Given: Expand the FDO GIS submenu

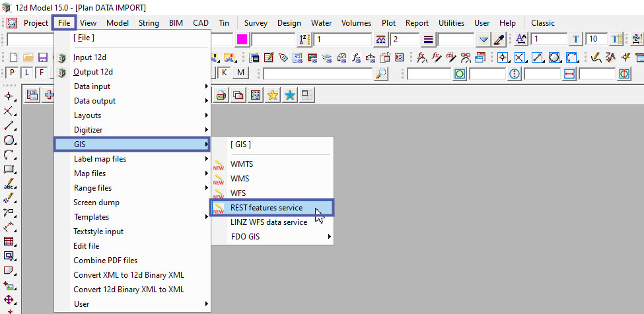Looking at the screenshot, I should click(272, 237).
